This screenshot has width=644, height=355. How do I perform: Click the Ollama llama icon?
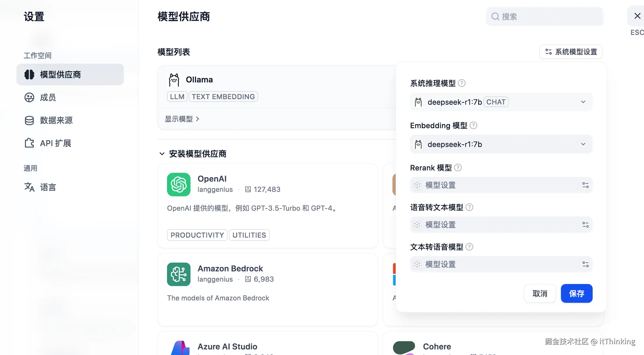(174, 80)
